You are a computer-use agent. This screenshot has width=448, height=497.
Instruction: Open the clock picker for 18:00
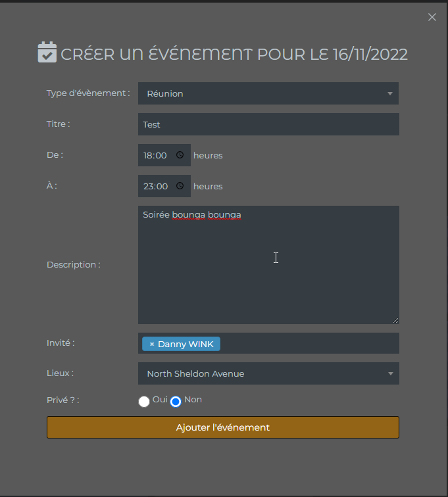pyautogui.click(x=180, y=155)
